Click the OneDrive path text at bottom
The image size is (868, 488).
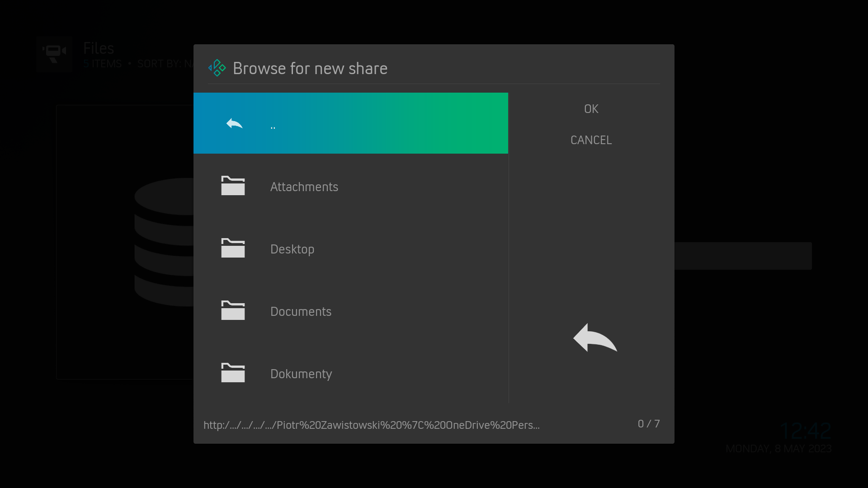coord(371,425)
